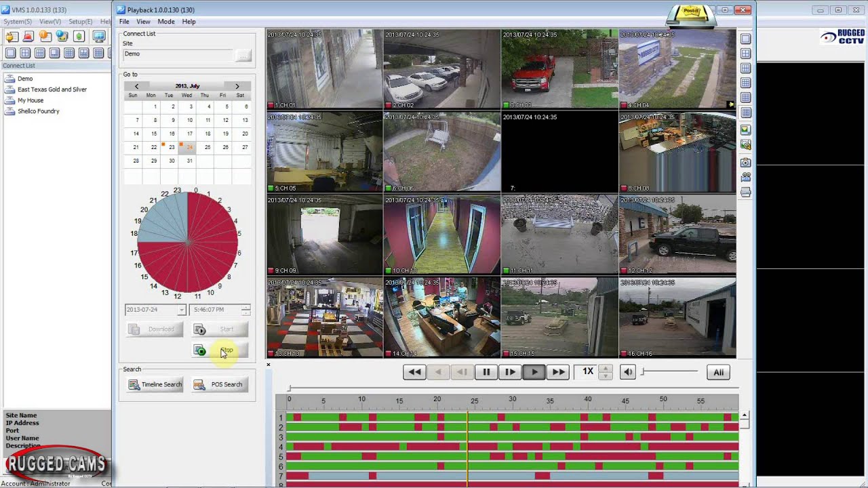Increase playback speed with up arrow

[606, 368]
